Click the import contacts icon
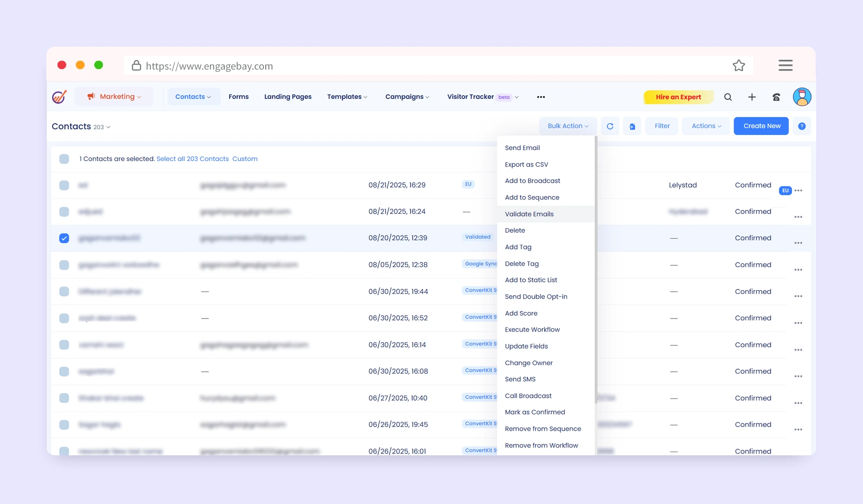The image size is (863, 504). coord(632,126)
